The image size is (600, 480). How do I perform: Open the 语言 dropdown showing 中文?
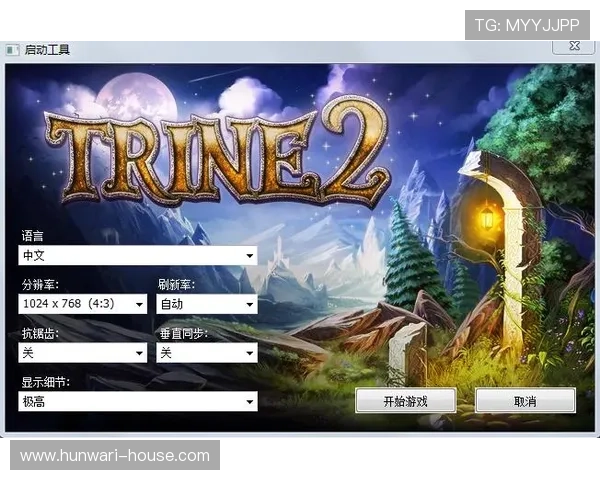(x=138, y=256)
